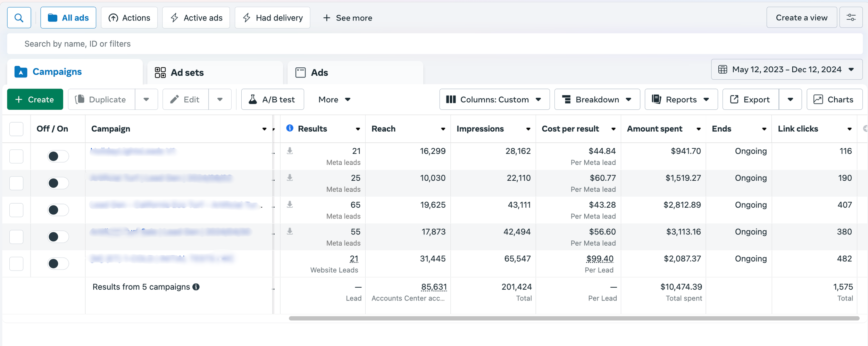Click the download icon in the 65 Meta leads row
868x346 pixels.
(x=290, y=205)
